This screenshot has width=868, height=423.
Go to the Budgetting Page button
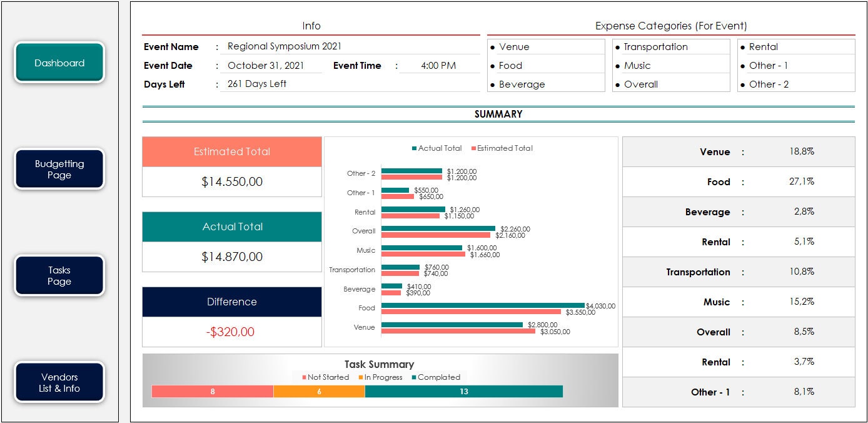(59, 169)
